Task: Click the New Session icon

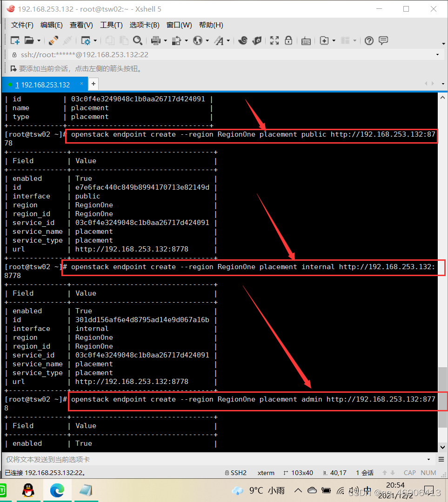Action: 15,40
